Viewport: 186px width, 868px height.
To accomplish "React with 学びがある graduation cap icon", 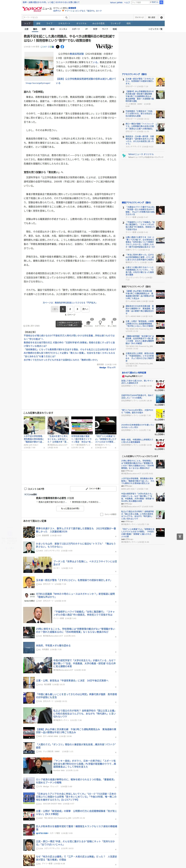I will coord(89,322).
